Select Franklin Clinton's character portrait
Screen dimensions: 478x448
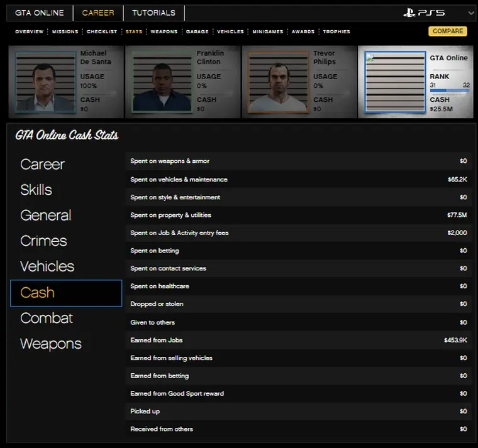pos(162,82)
